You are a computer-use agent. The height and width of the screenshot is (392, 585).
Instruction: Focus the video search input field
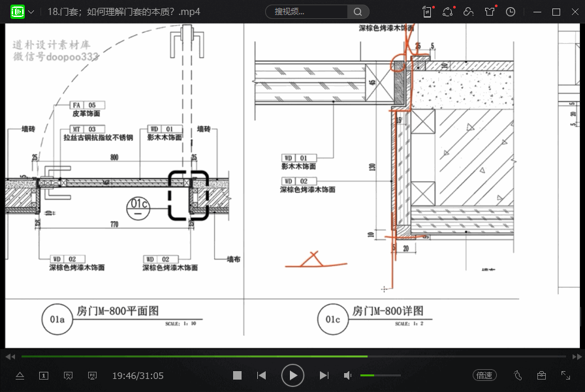point(306,12)
